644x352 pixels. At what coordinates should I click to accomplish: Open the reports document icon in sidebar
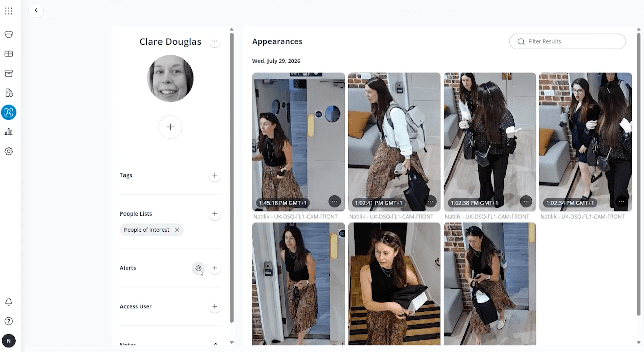click(x=9, y=93)
